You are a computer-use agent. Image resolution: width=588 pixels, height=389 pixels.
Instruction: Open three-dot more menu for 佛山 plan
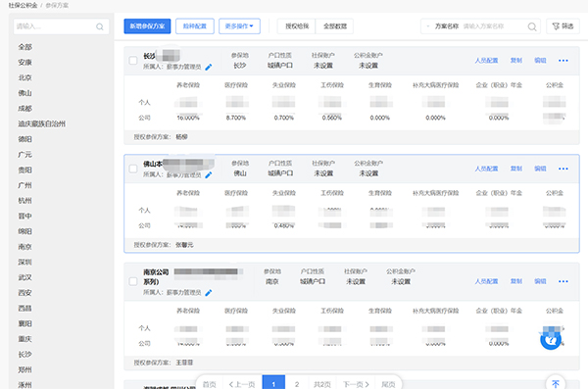563,169
